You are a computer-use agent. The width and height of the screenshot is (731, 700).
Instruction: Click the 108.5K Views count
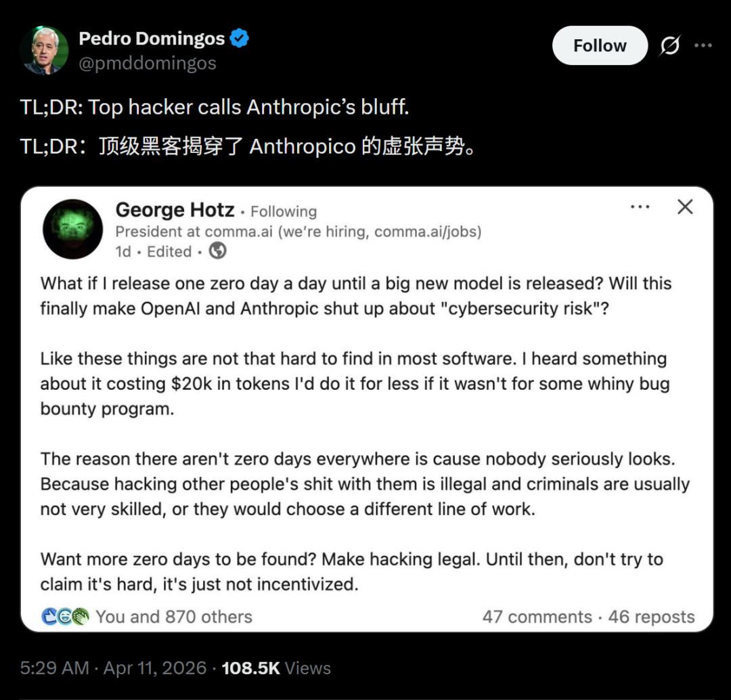(276, 668)
